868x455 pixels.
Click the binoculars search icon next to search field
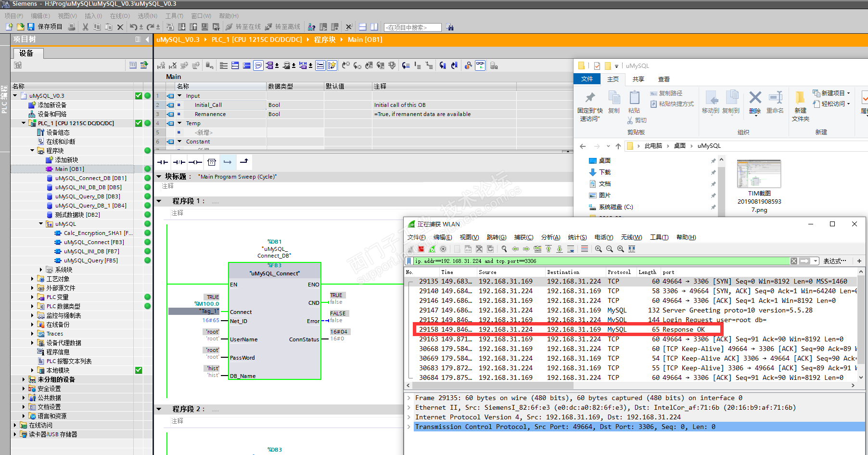click(x=450, y=27)
